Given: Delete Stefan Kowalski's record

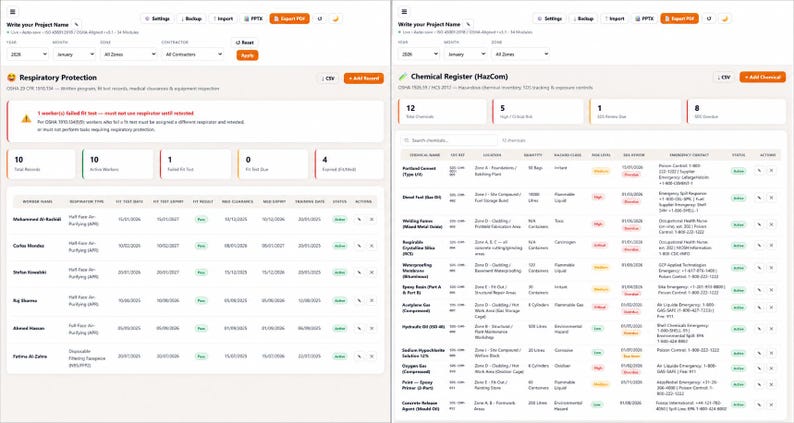Looking at the screenshot, I should coord(372,273).
